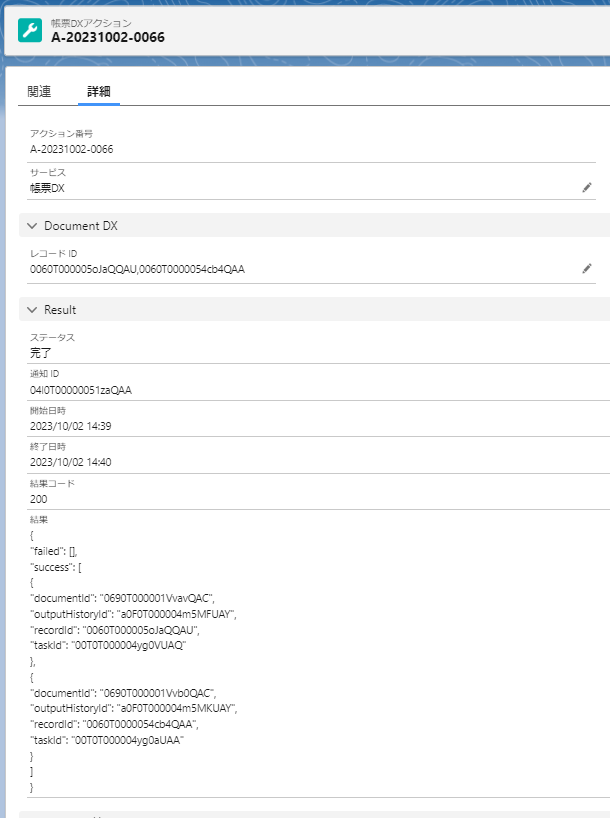Click the wrench icon in the record header

[x=30, y=30]
